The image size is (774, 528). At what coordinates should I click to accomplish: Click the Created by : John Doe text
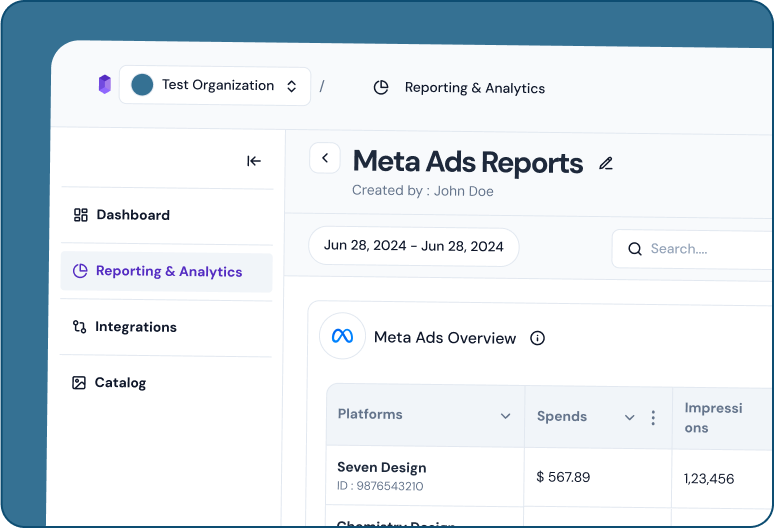pos(423,190)
